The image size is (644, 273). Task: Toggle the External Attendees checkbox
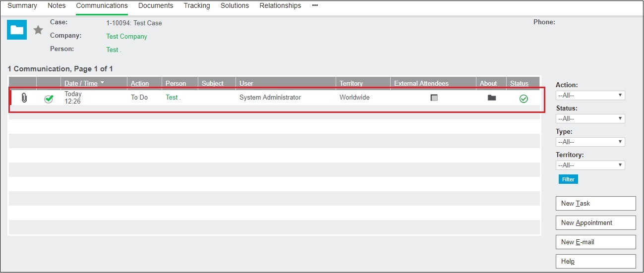[x=434, y=98]
